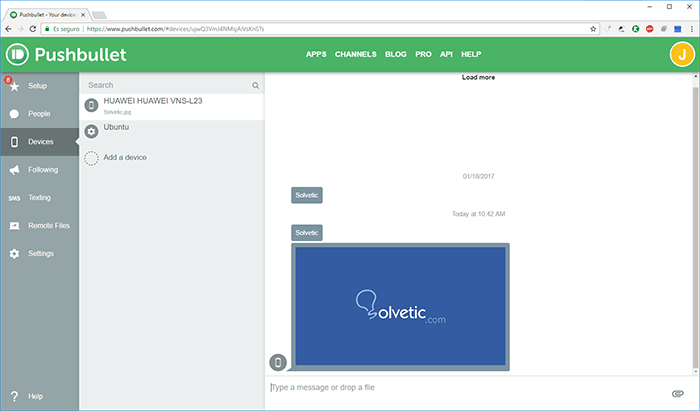Click the red Adblock extension icon
Image resolution: width=700 pixels, height=411 pixels.
point(650,29)
